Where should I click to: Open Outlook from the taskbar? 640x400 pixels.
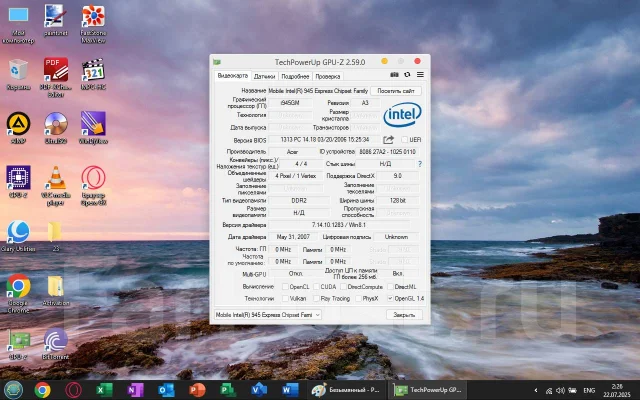coord(166,390)
